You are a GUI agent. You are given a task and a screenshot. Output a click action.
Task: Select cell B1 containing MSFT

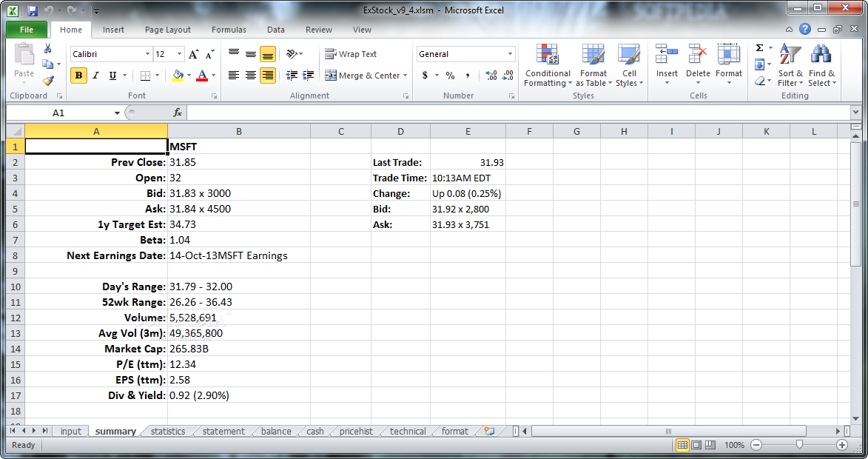click(239, 147)
